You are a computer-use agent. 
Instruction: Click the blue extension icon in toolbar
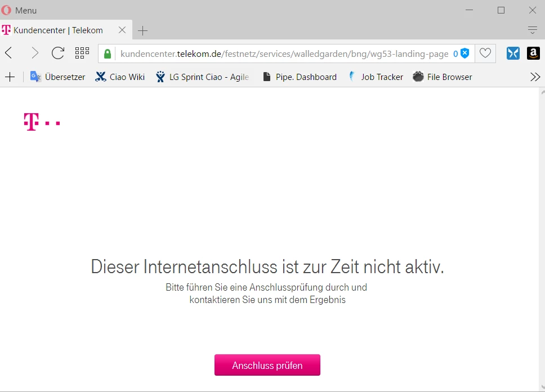[513, 53]
